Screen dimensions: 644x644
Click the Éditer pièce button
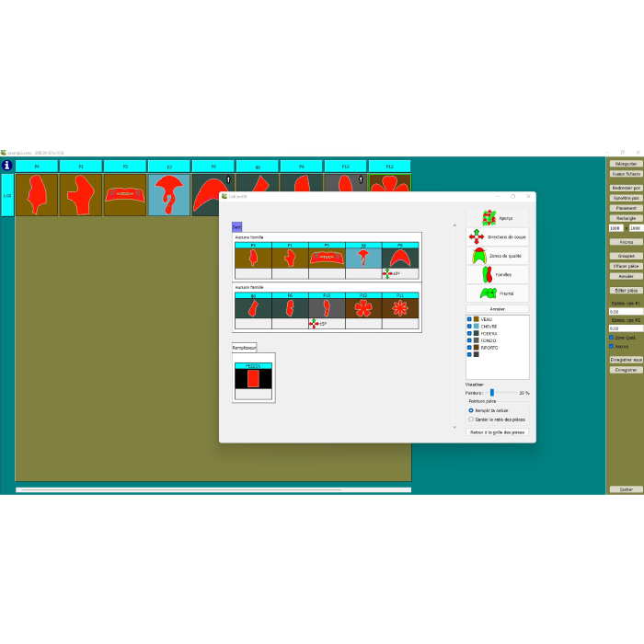626,291
